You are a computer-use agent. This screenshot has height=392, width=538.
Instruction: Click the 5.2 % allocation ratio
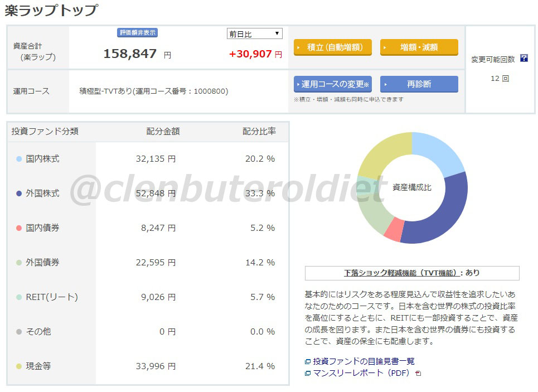263,228
